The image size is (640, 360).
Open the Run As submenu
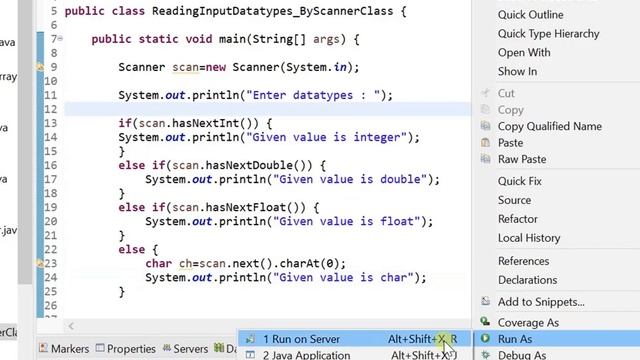tap(515, 339)
